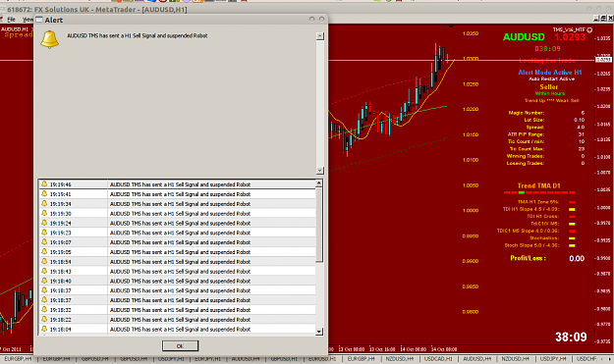This screenshot has height=364, width=614.
Task: Switch to the USDJPY,H1 chart tab
Action: 171,358
